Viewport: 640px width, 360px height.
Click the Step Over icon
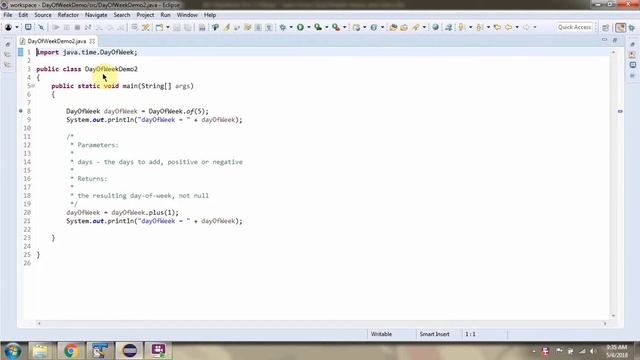[110, 27]
